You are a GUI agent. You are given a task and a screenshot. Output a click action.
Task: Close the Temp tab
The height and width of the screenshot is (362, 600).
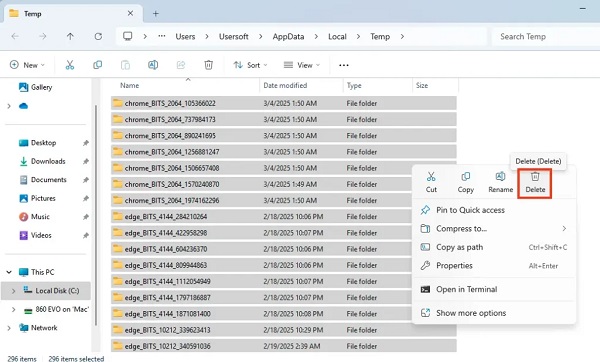(130, 13)
